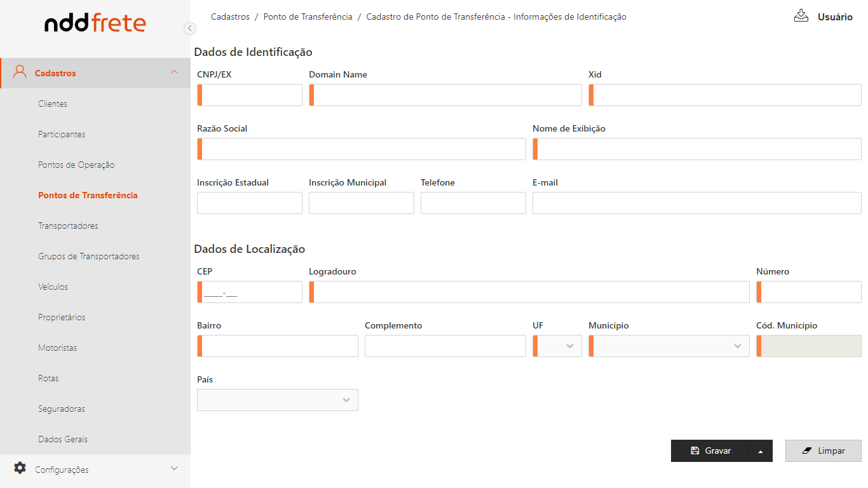The height and width of the screenshot is (488, 868).
Task: Click the Ponto de Transferência breadcrumb link
Action: tap(308, 17)
